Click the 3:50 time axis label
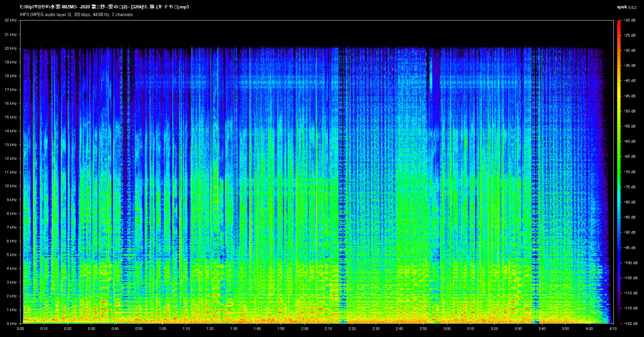 [566, 329]
